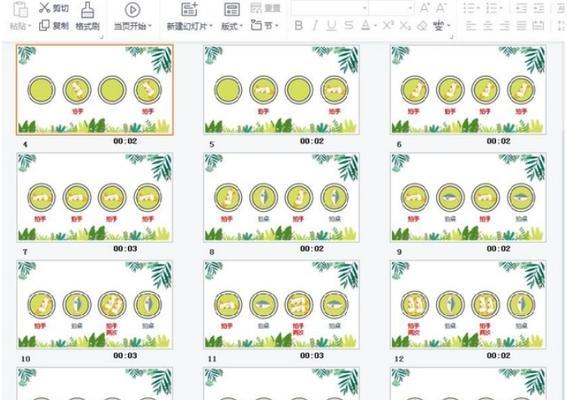Click the New Slide (新建幻灯片) icon
This screenshot has height=400, width=567.
189,9
